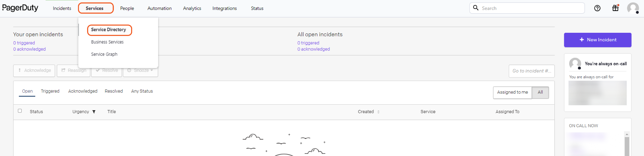Viewport: 644px width, 156px height.
Task: Open the Status menu
Action: click(257, 9)
